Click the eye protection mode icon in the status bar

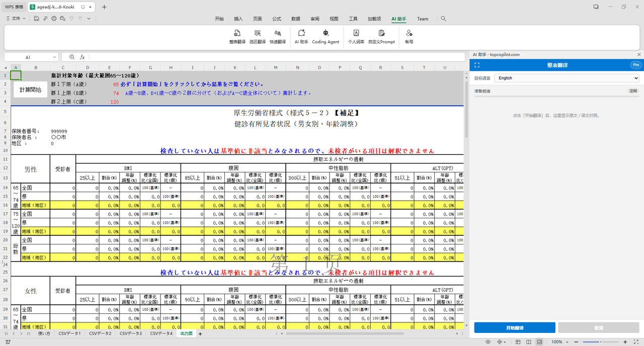point(488,342)
